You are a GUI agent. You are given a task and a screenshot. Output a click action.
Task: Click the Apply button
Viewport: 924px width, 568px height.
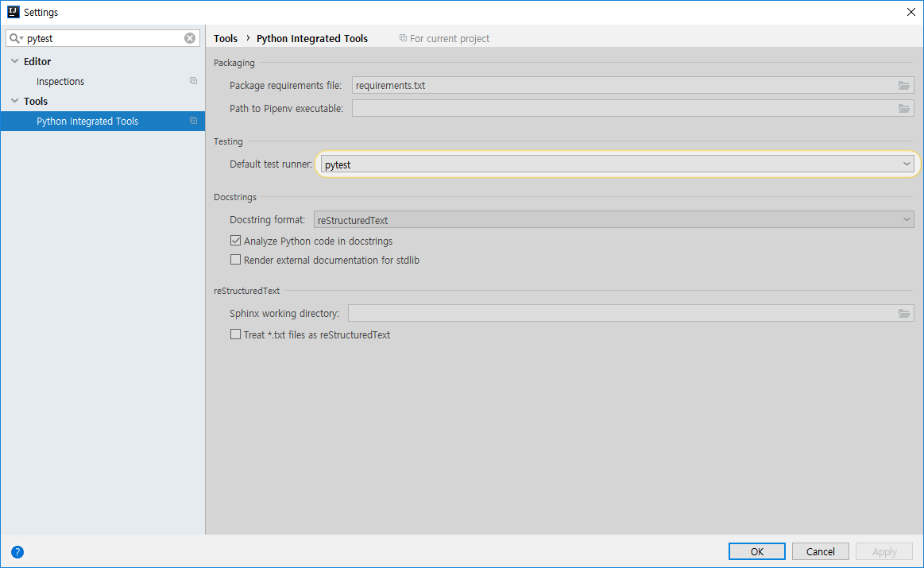click(884, 551)
